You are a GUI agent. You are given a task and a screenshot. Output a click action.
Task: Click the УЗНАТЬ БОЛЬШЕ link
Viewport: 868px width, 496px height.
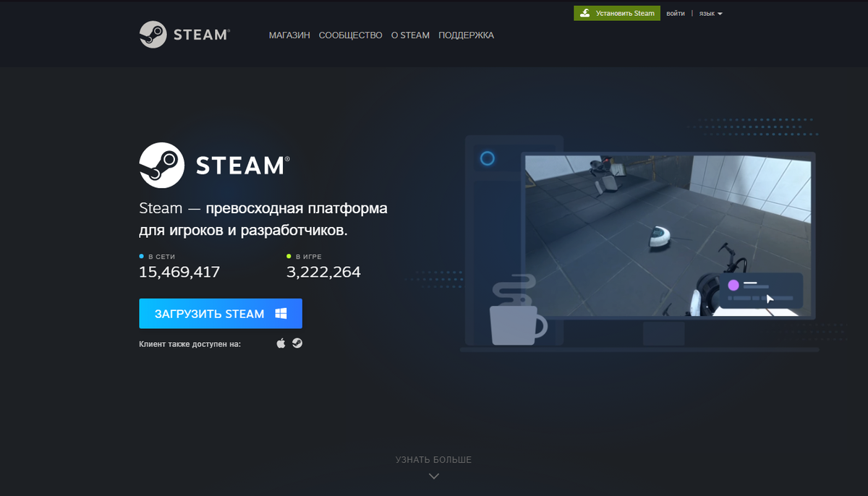(x=433, y=459)
